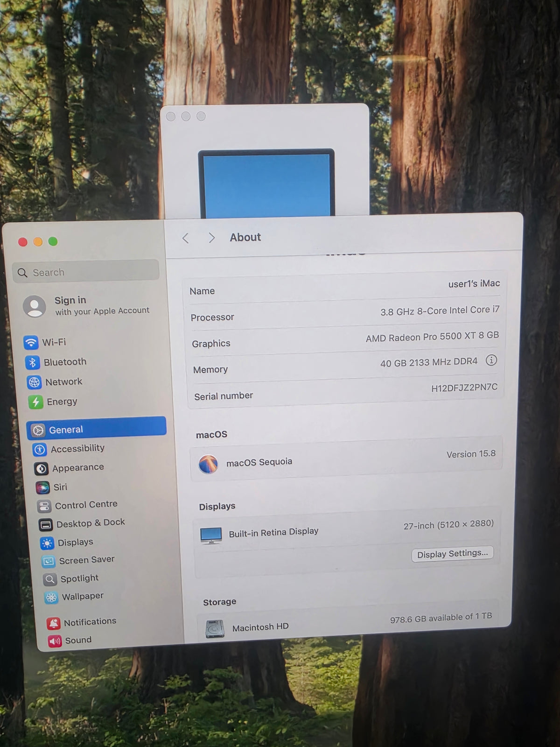Open Desktop & Dock icon
Screen dimensions: 560x747
pyautogui.click(x=45, y=525)
